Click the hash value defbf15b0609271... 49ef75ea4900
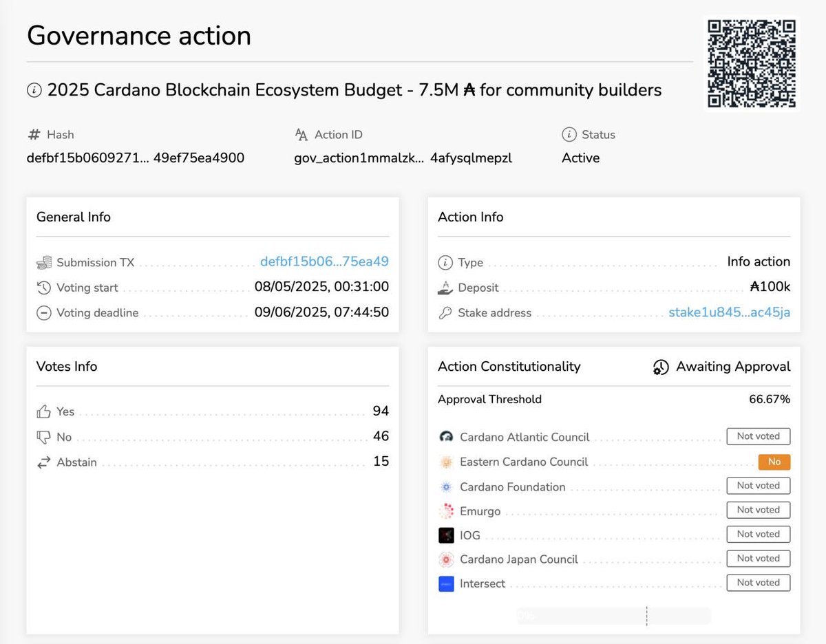This screenshot has height=644, width=826. [x=136, y=158]
